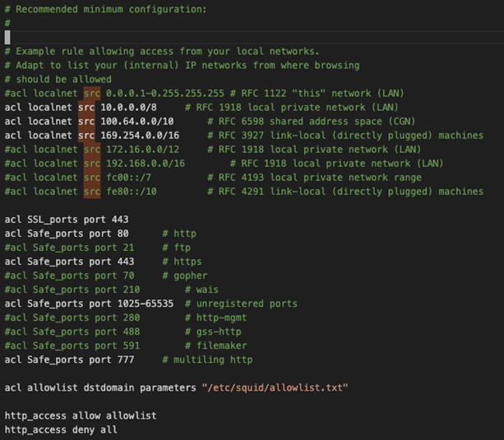Click the '# Recommended minimum configuration:' comment line
This screenshot has width=504, height=440.
point(105,9)
